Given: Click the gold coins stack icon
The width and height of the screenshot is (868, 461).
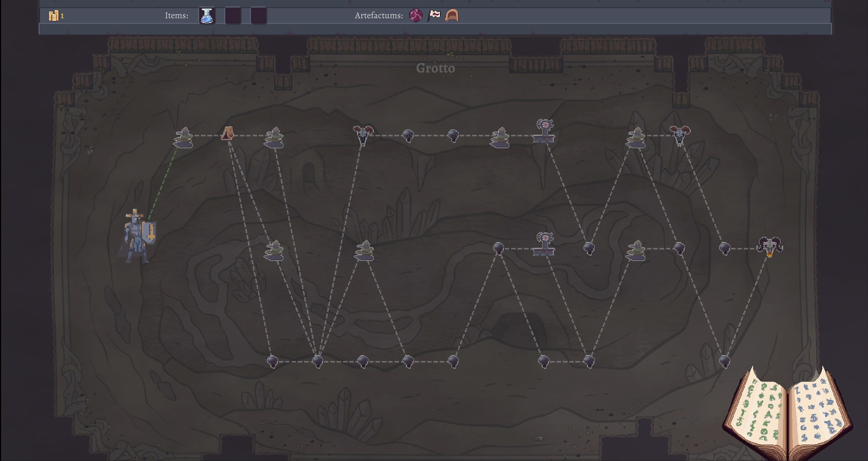Looking at the screenshot, I should pyautogui.click(x=54, y=16).
